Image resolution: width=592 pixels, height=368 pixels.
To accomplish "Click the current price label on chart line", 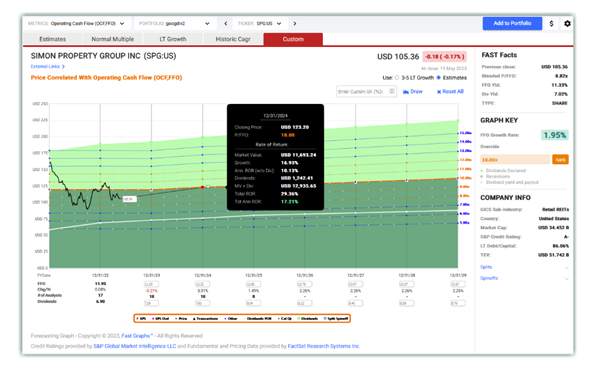I will click(x=130, y=199).
